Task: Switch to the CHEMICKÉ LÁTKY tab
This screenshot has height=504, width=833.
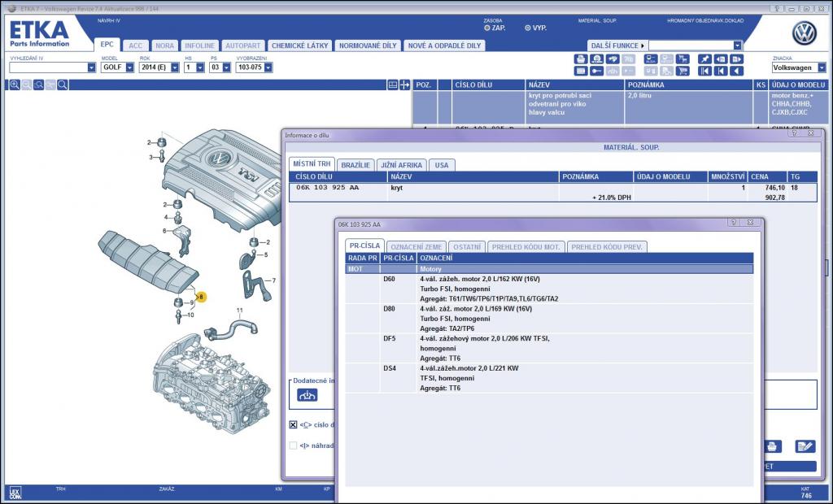Action: click(x=299, y=46)
